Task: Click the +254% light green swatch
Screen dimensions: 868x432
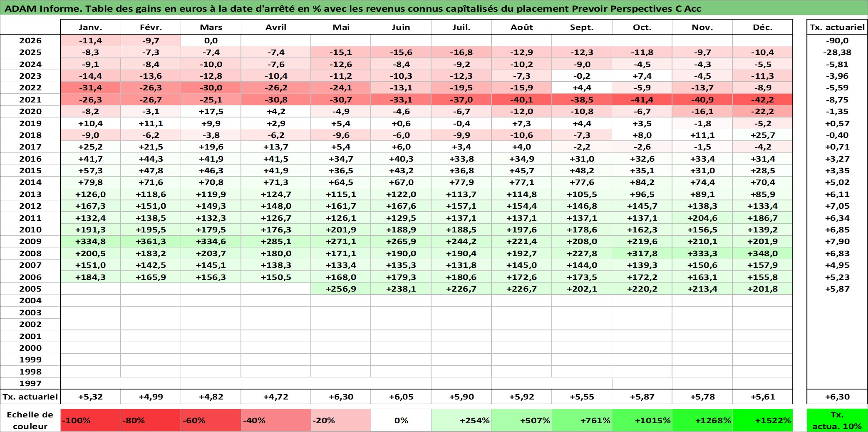Action: click(x=461, y=420)
